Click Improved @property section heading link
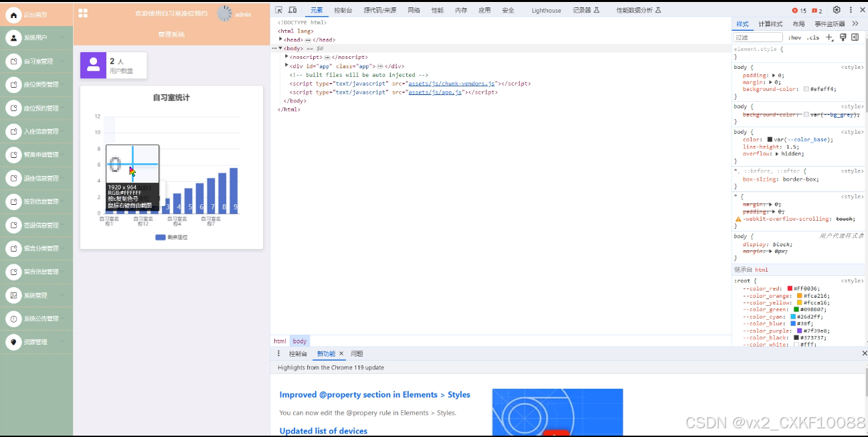 [x=375, y=395]
